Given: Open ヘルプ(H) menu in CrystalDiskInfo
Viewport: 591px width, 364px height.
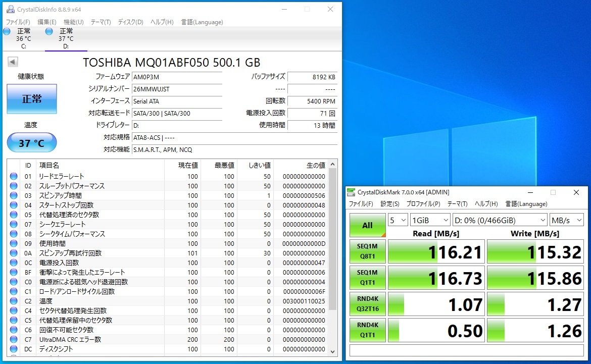Looking at the screenshot, I should [162, 22].
